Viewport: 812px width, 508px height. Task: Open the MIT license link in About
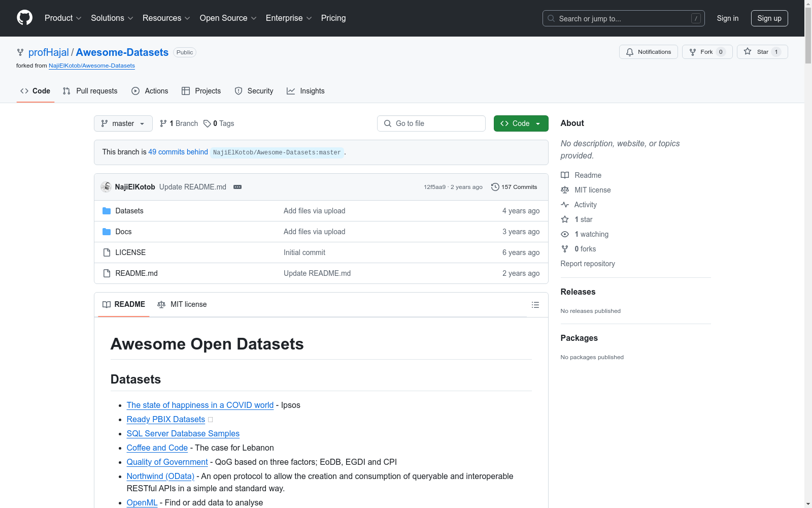(x=586, y=190)
